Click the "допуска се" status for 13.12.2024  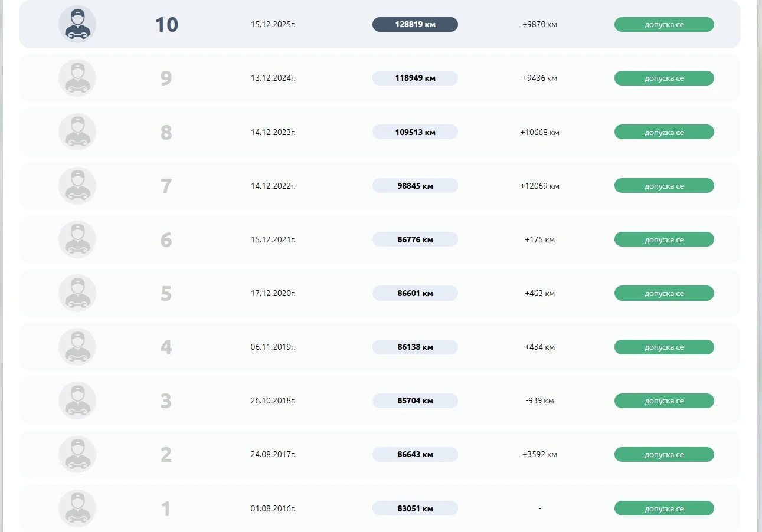point(664,78)
